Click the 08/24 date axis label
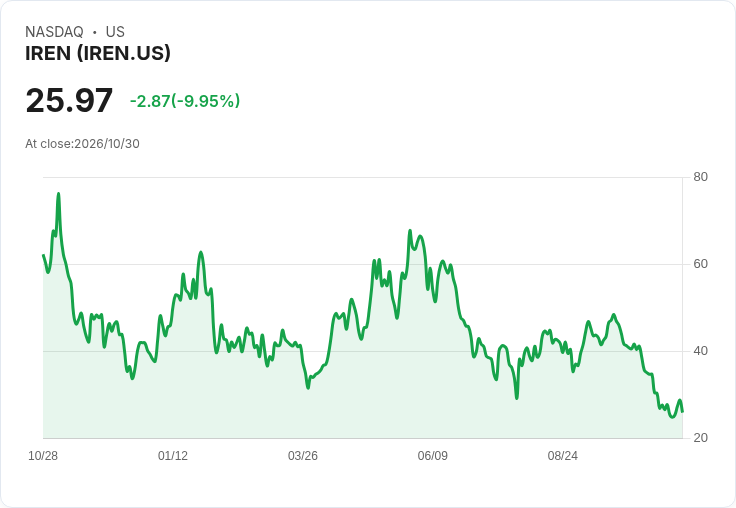The image size is (736, 508). pos(562,456)
